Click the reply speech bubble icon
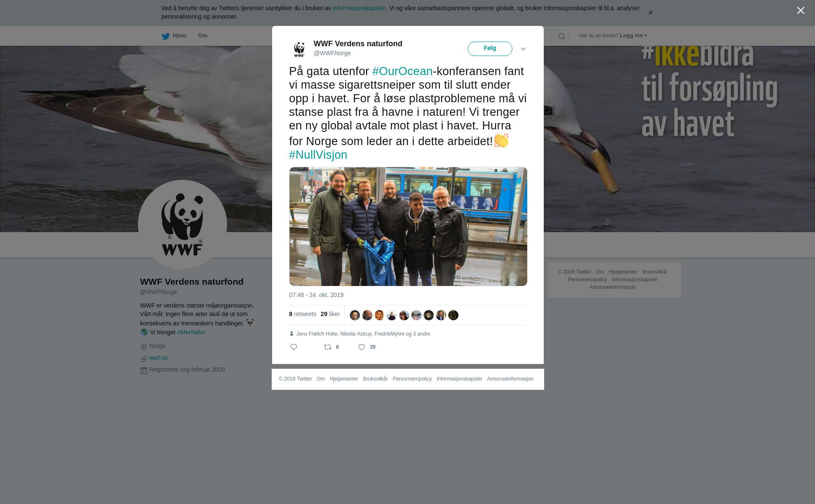This screenshot has width=815, height=504. coord(294,347)
